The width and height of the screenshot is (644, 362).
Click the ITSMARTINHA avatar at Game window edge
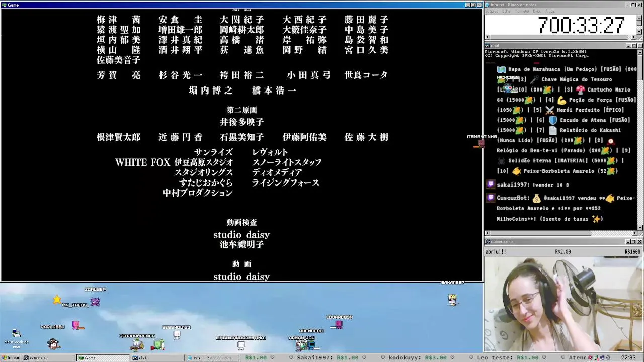[480, 144]
